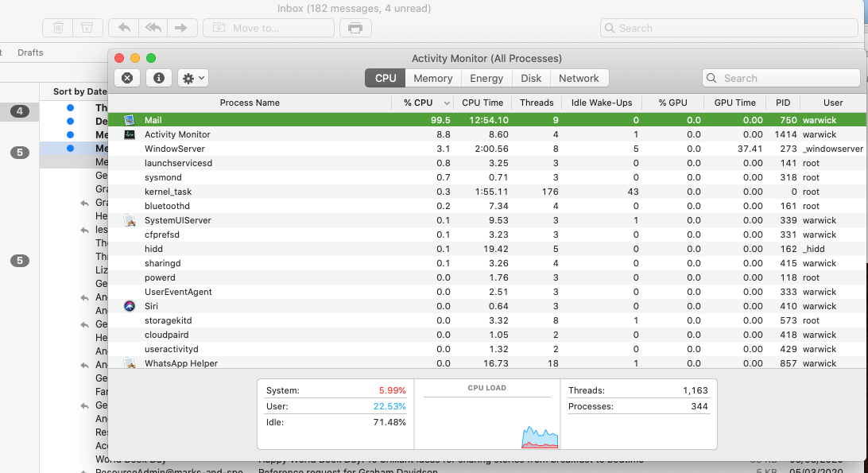868x473 pixels.
Task: Switch to the CPU tab
Action: tap(386, 78)
